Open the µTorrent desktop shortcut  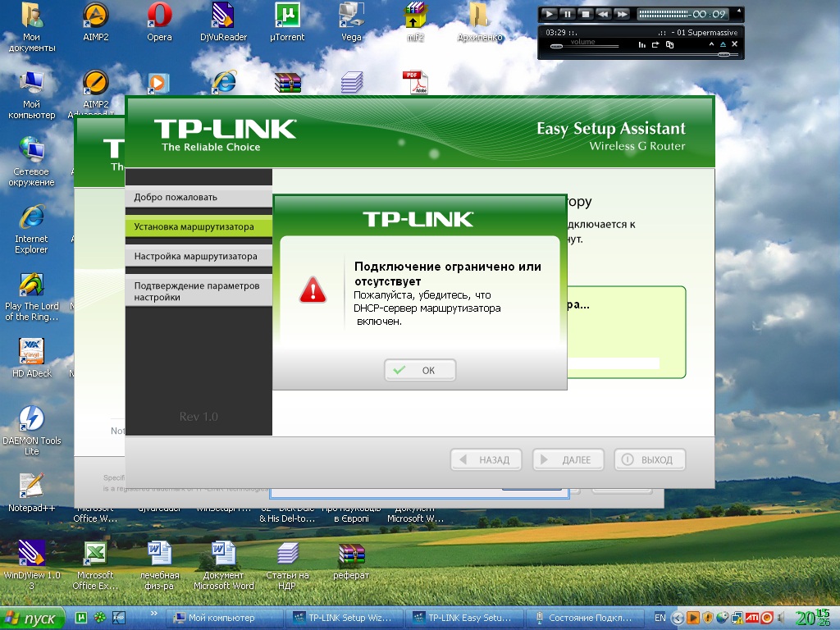pyautogui.click(x=286, y=21)
